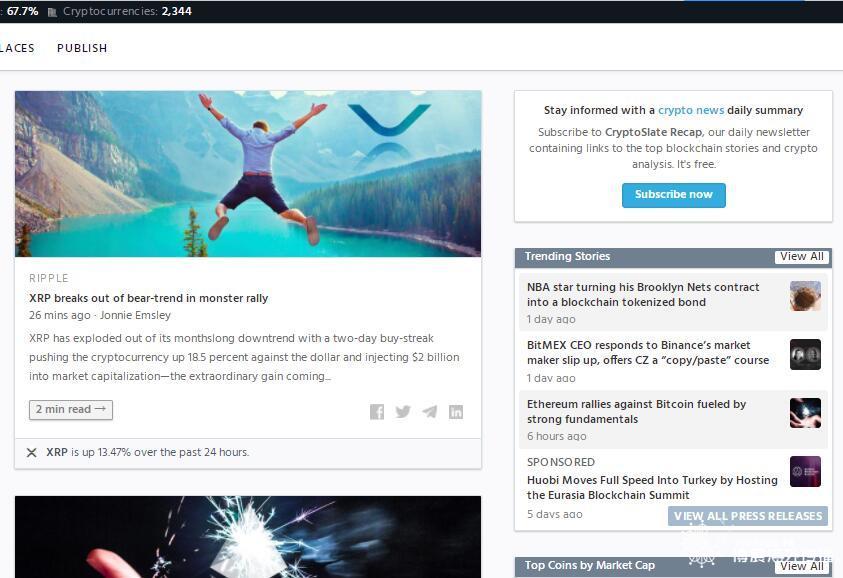843x578 pixels.
Task: Open the jumping man XRP article image
Action: [248, 174]
